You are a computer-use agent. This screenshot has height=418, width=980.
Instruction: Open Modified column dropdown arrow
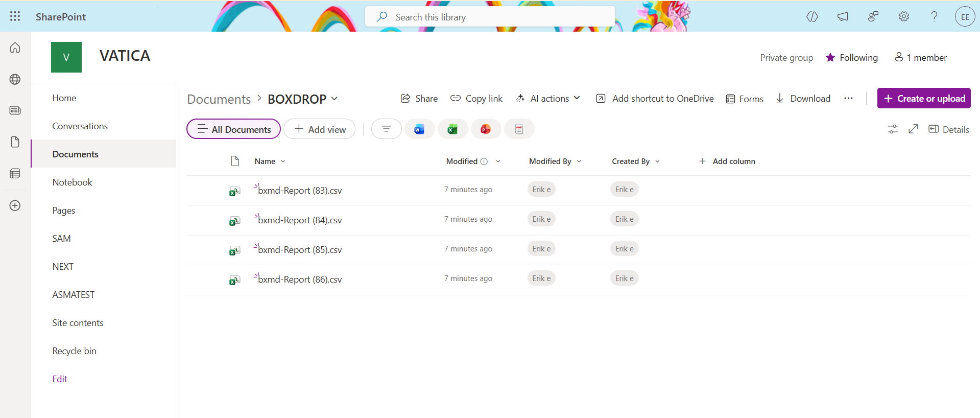[x=498, y=161]
